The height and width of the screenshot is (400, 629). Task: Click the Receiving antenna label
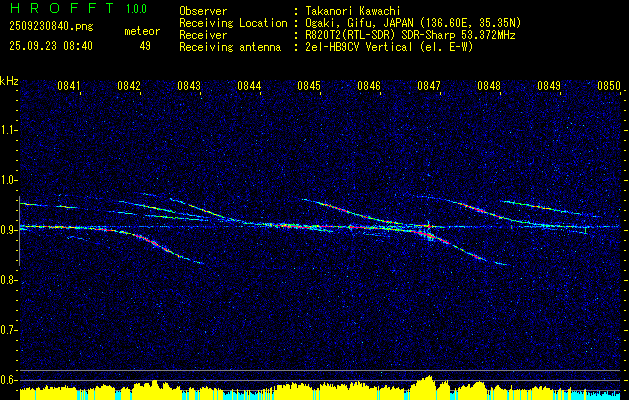point(230,47)
